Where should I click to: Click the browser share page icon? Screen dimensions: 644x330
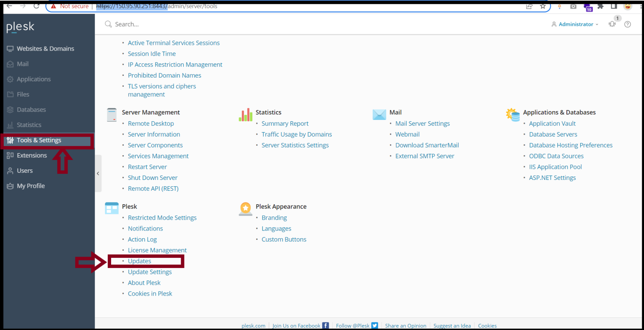tap(530, 6)
